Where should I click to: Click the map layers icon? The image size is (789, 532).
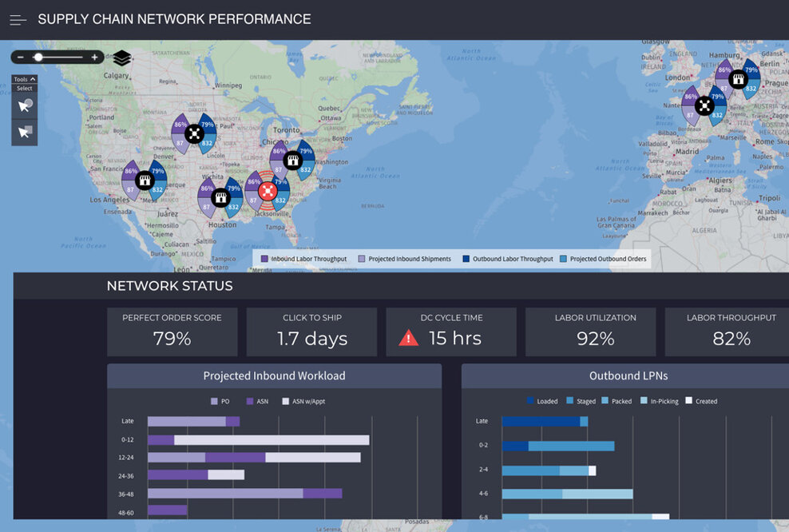click(121, 58)
